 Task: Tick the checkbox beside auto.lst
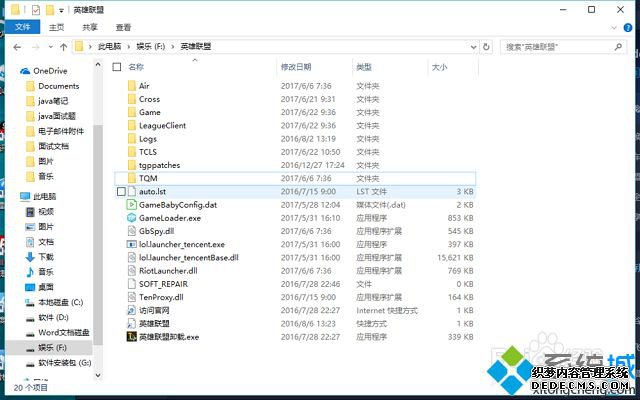121,191
